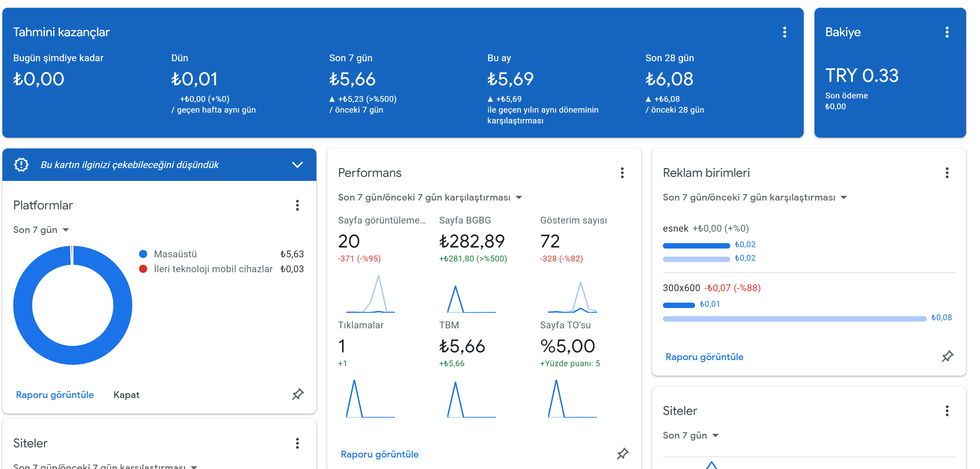Click Raporu görüntüle in Platformlar card
The height and width of the screenshot is (469, 980).
pos(55,395)
